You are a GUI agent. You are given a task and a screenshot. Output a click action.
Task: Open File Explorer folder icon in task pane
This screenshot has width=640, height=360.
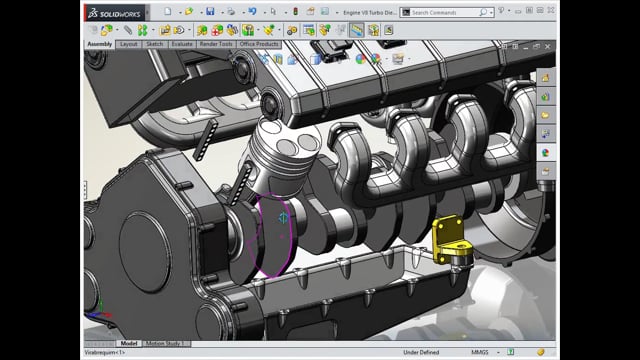tap(546, 115)
